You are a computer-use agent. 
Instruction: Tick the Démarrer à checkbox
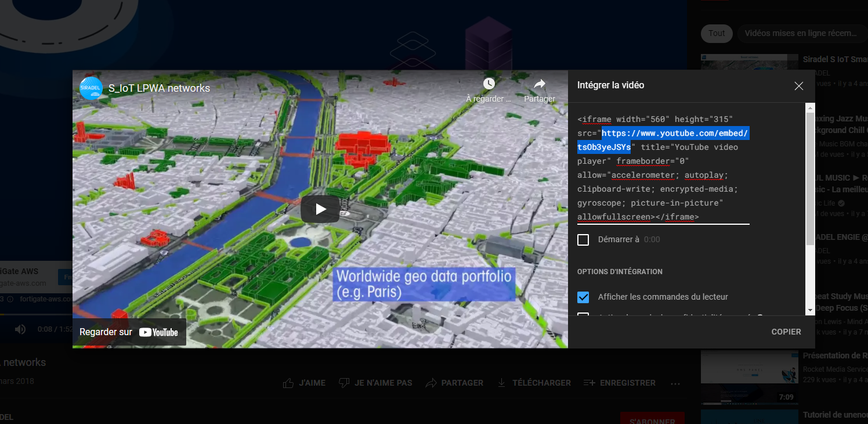coord(583,240)
